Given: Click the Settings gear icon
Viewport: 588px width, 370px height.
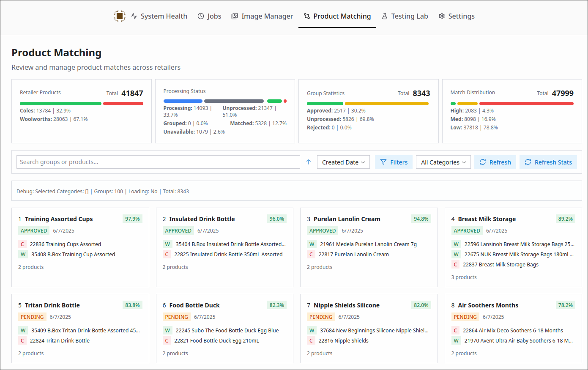Looking at the screenshot, I should [442, 16].
